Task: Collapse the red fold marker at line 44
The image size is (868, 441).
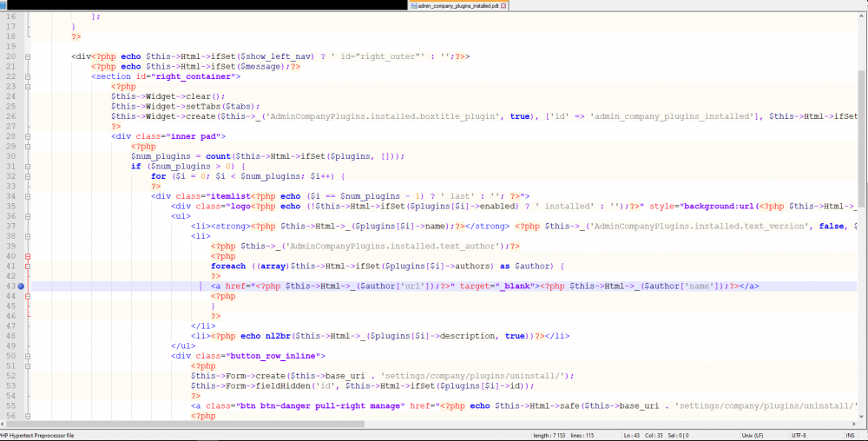Action: click(x=28, y=296)
